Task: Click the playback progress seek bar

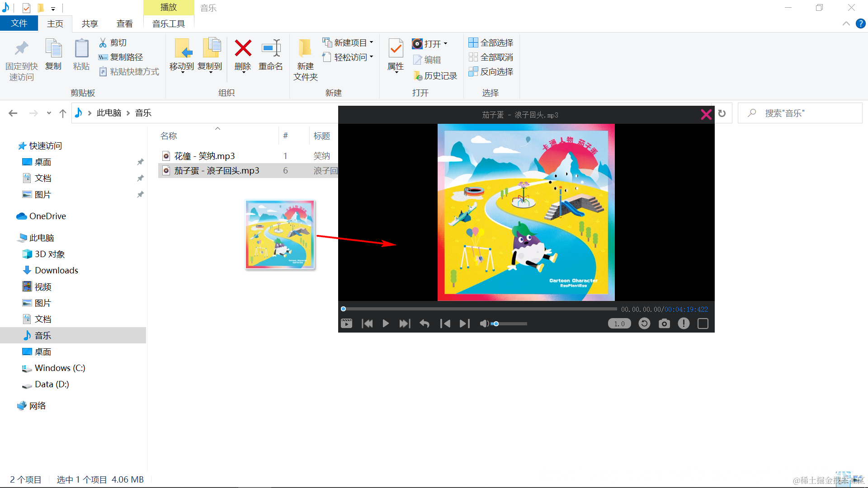Action: click(x=479, y=309)
